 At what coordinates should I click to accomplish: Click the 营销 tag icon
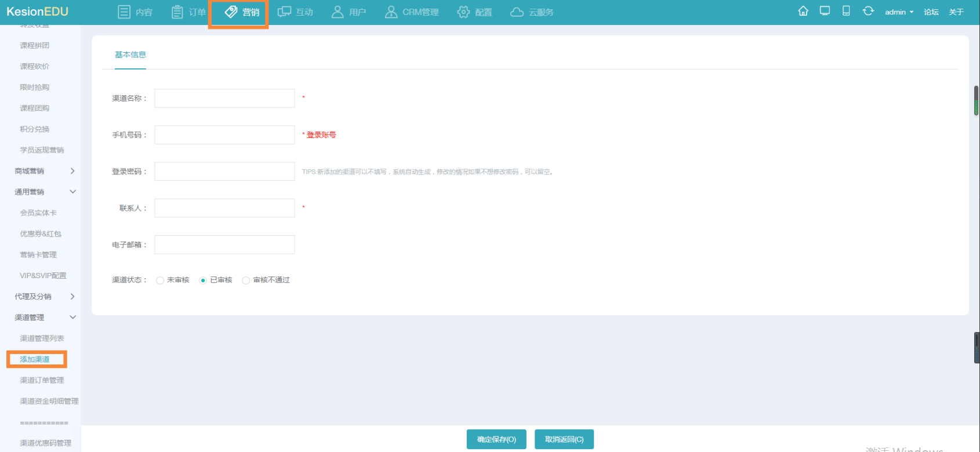(x=231, y=12)
